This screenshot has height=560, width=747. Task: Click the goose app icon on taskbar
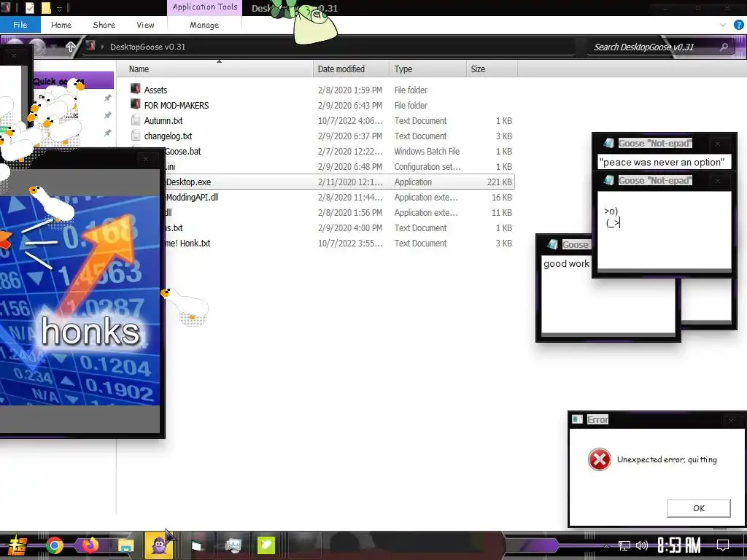coord(266,545)
